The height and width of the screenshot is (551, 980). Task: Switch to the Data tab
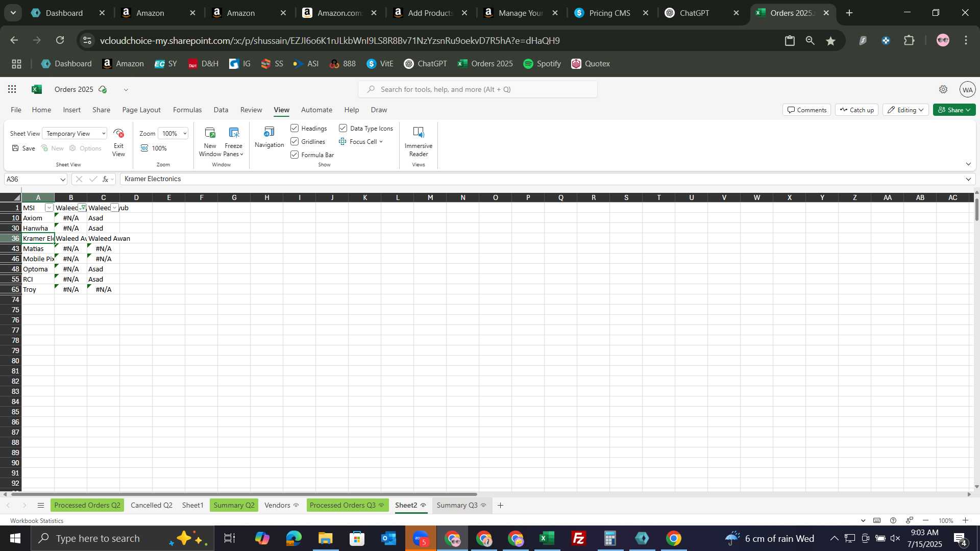[220, 110]
